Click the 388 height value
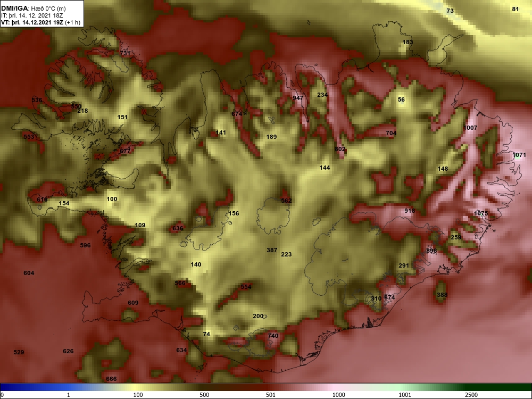 point(442,295)
